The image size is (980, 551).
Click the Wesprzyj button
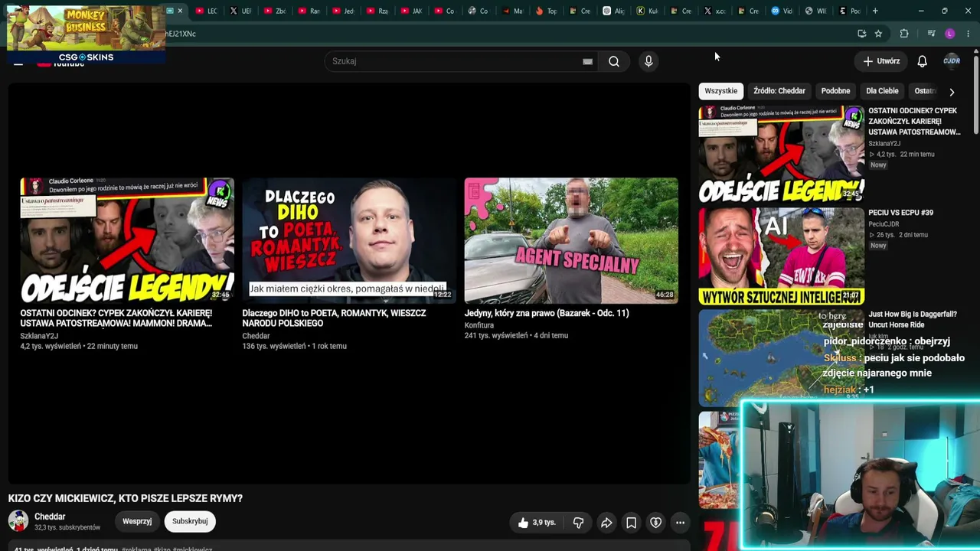coord(137,521)
